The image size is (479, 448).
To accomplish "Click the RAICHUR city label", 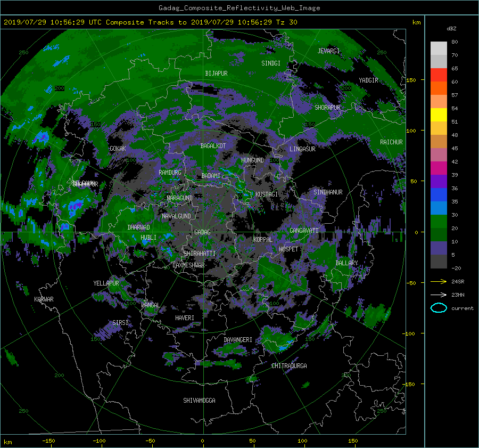I will (391, 142).
